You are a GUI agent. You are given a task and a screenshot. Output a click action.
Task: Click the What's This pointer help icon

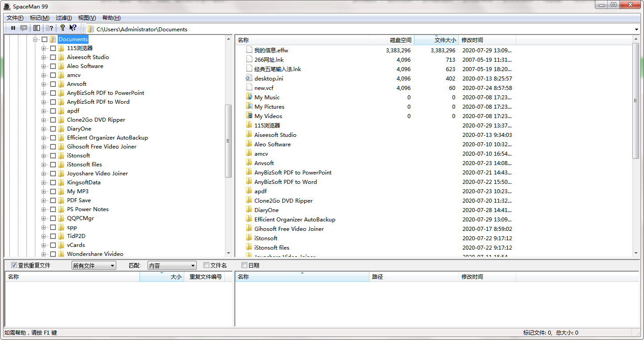point(73,28)
